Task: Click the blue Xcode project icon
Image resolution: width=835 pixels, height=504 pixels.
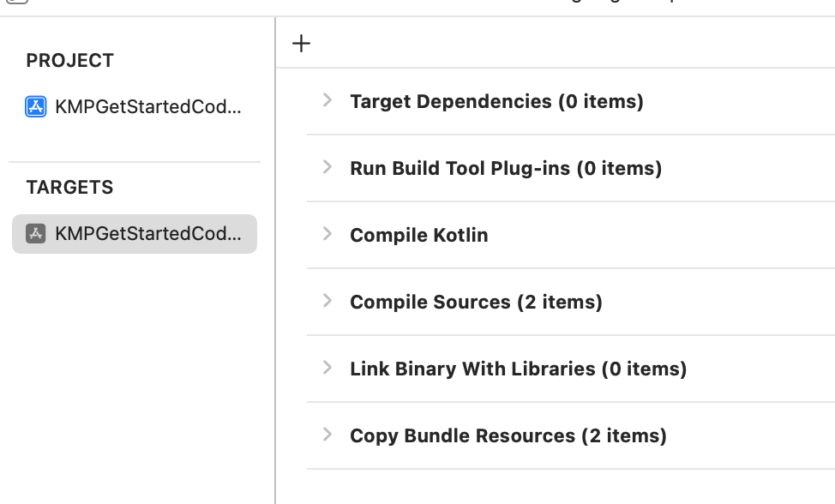Action: tap(36, 107)
